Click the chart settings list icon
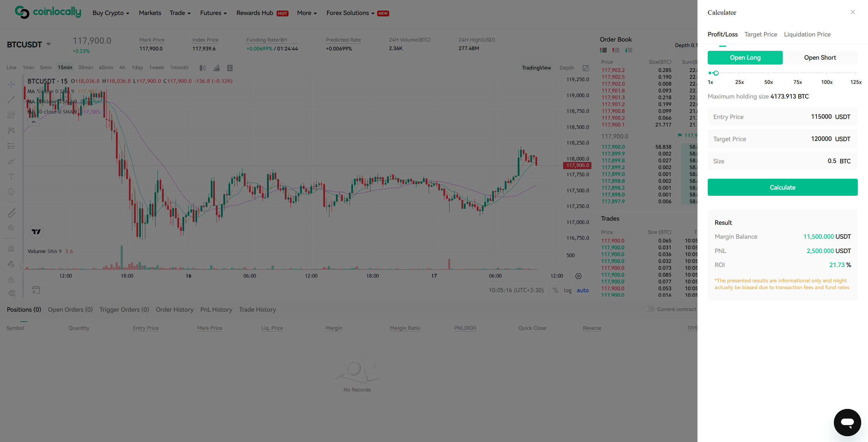868x442 pixels. click(230, 68)
